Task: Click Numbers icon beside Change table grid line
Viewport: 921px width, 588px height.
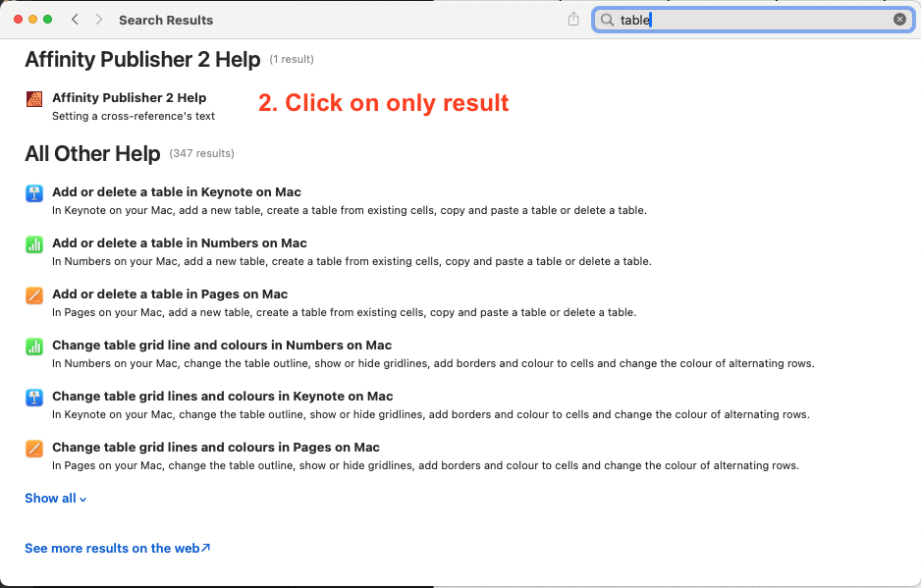Action: (x=34, y=347)
